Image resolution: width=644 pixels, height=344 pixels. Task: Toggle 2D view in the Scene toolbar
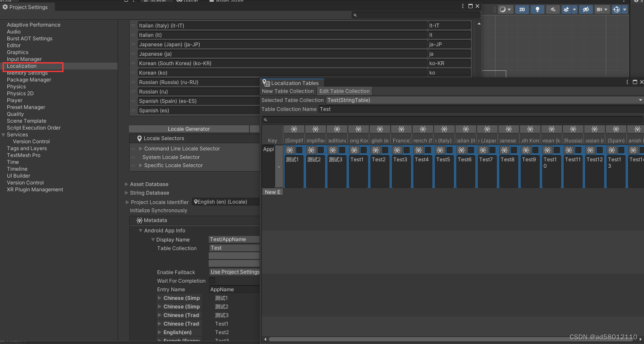[x=522, y=9]
